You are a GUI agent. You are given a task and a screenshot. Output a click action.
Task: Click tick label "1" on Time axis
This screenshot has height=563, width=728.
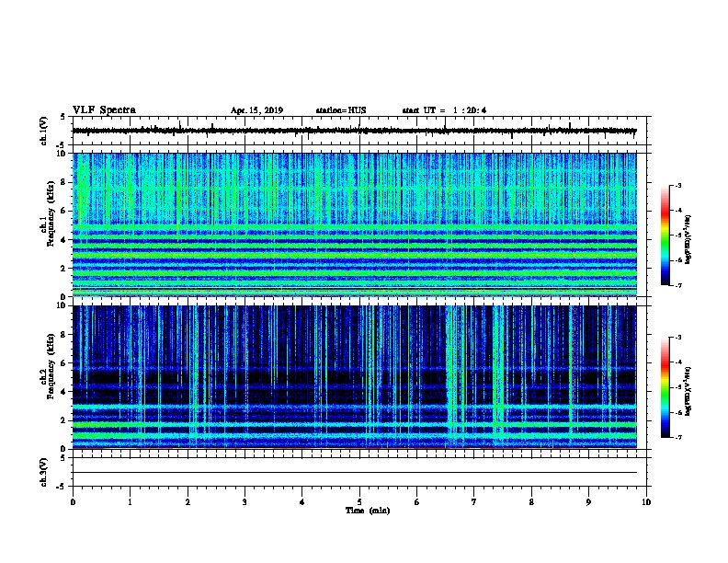coord(130,501)
